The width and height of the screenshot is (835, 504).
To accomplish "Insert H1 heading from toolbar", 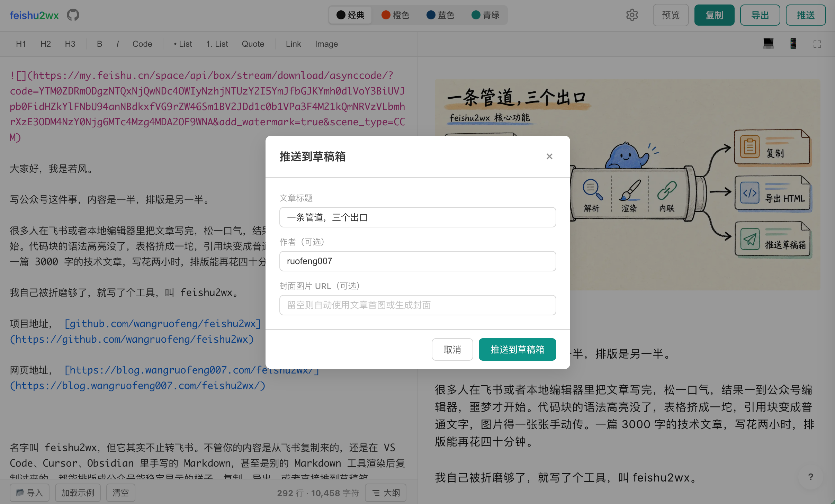I will click(21, 44).
